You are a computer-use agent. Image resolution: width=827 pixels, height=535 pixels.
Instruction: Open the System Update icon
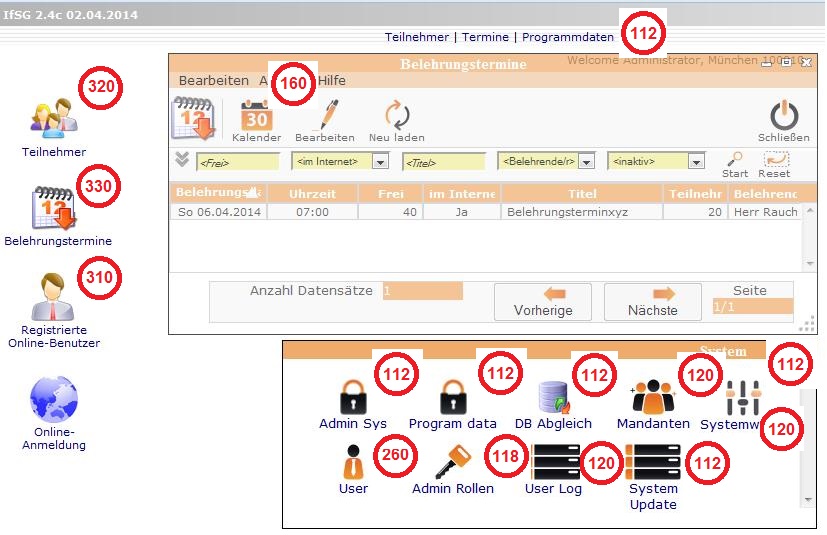point(653,463)
